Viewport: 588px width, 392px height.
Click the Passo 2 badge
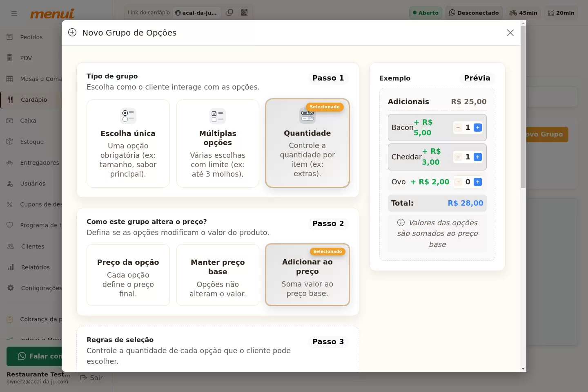click(328, 224)
